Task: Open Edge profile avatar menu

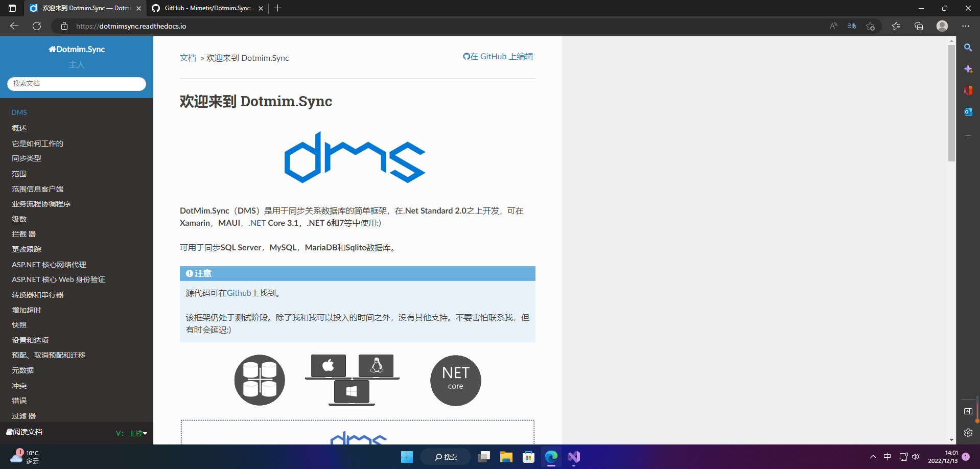Action: tap(942, 26)
